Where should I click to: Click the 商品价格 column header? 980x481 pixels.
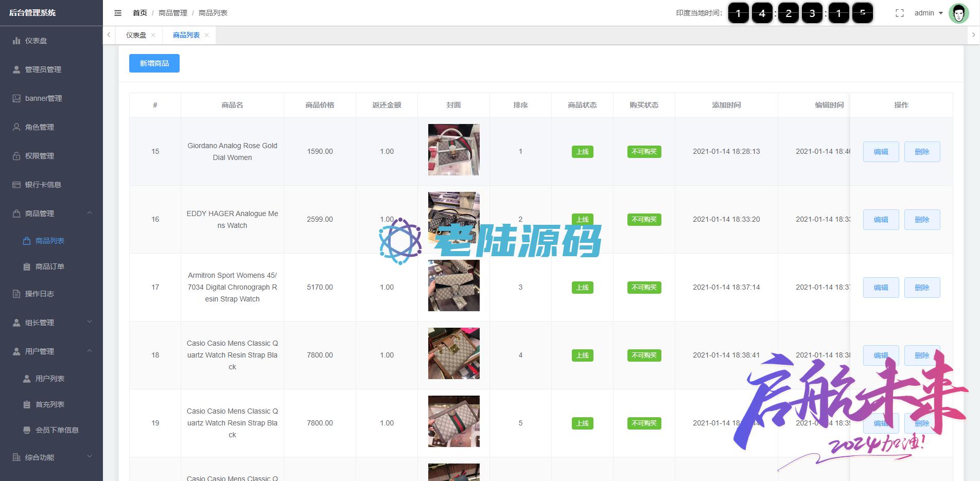pyautogui.click(x=320, y=105)
